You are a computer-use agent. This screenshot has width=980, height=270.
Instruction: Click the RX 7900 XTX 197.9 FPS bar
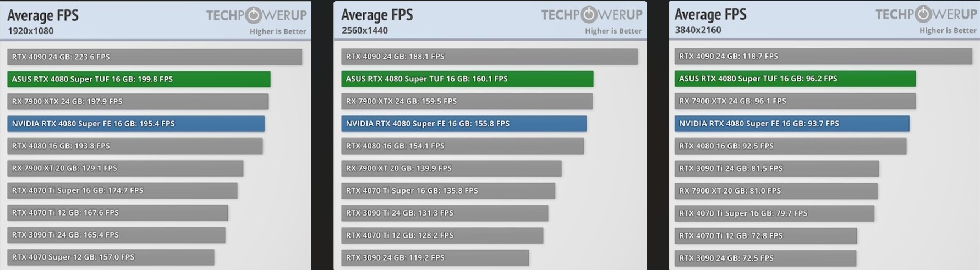[x=138, y=102]
